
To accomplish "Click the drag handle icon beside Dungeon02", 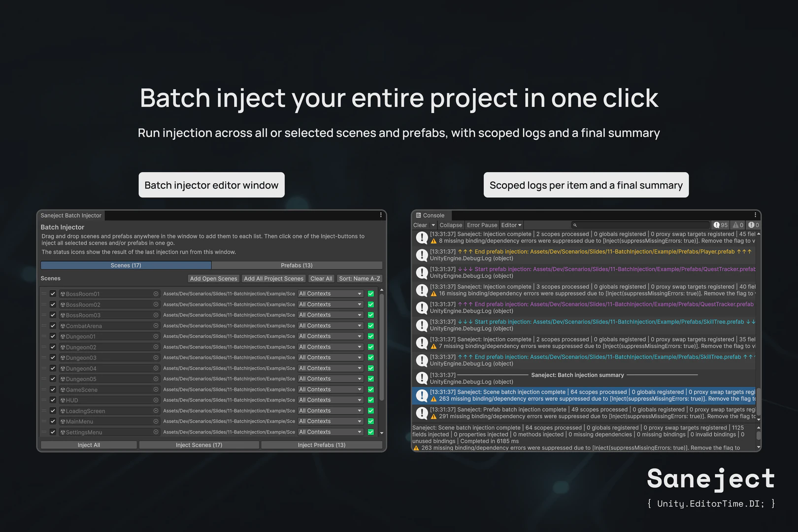I will pos(44,347).
